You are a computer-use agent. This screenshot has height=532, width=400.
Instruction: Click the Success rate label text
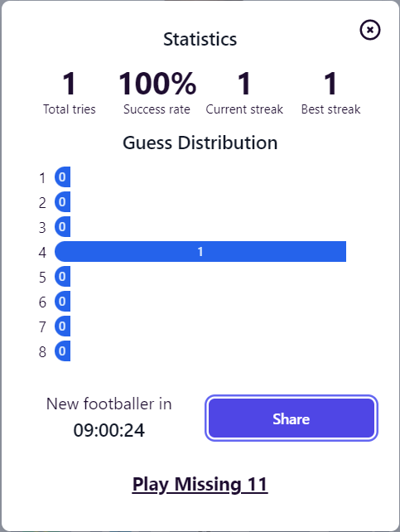point(157,109)
